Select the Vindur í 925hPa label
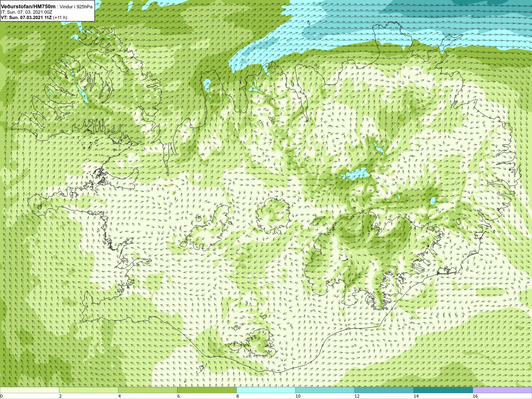The height and width of the screenshot is (399, 532). (x=76, y=7)
